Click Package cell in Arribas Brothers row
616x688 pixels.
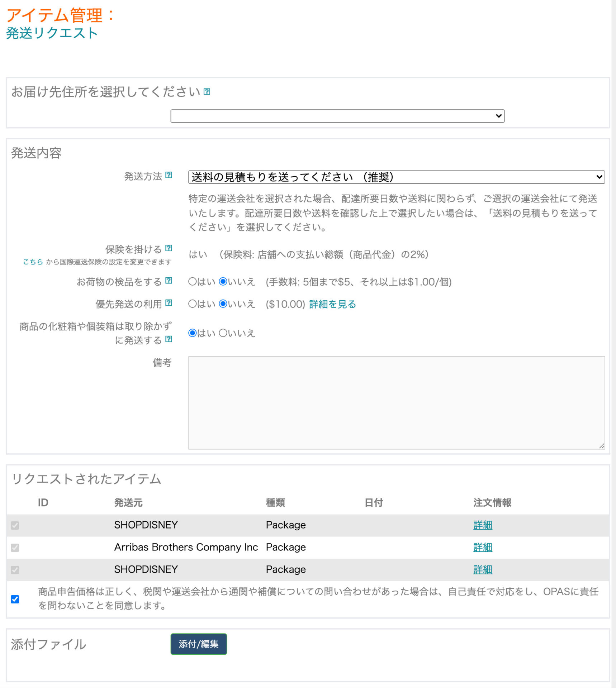(x=286, y=547)
